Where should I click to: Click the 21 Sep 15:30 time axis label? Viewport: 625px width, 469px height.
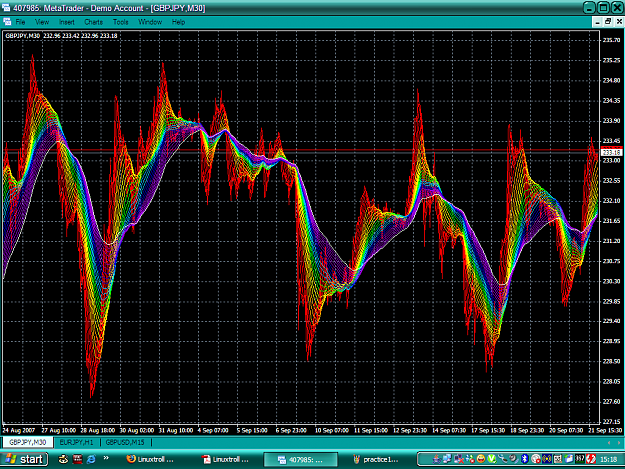tap(605, 430)
